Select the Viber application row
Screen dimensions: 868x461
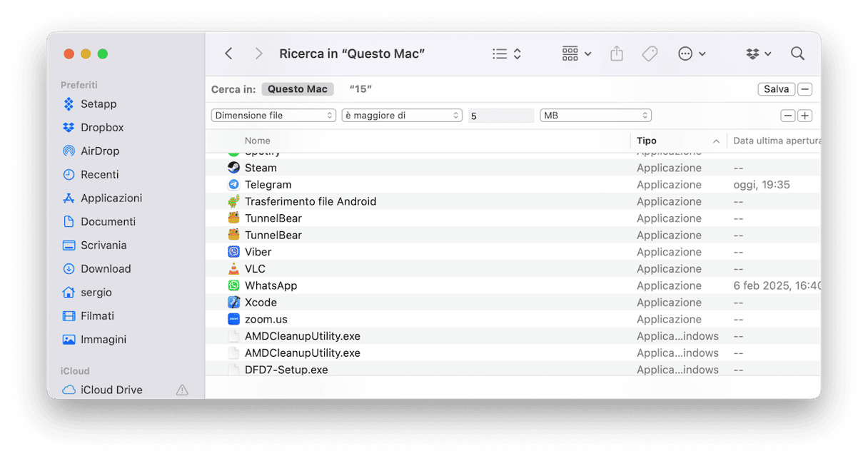(x=513, y=252)
